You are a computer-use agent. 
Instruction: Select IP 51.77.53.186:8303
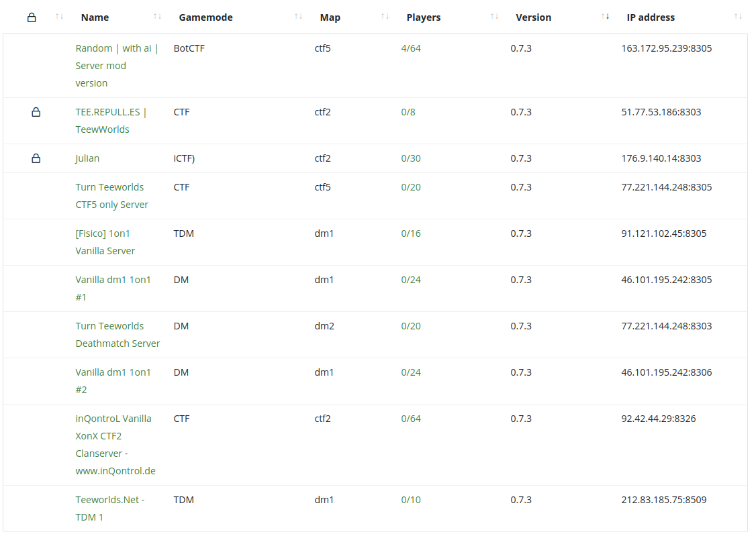click(661, 112)
